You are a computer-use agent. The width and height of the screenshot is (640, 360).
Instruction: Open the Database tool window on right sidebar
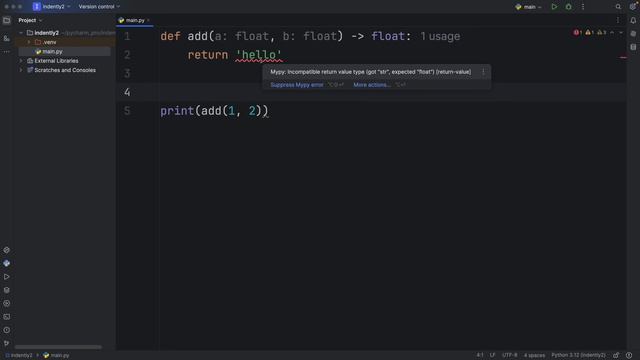[x=633, y=34]
